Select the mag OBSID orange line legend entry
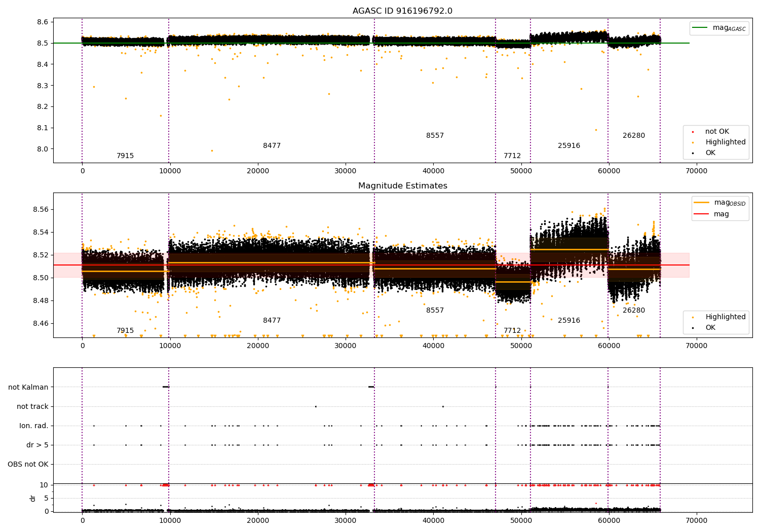Screen dimensions: 760x532 (720, 203)
